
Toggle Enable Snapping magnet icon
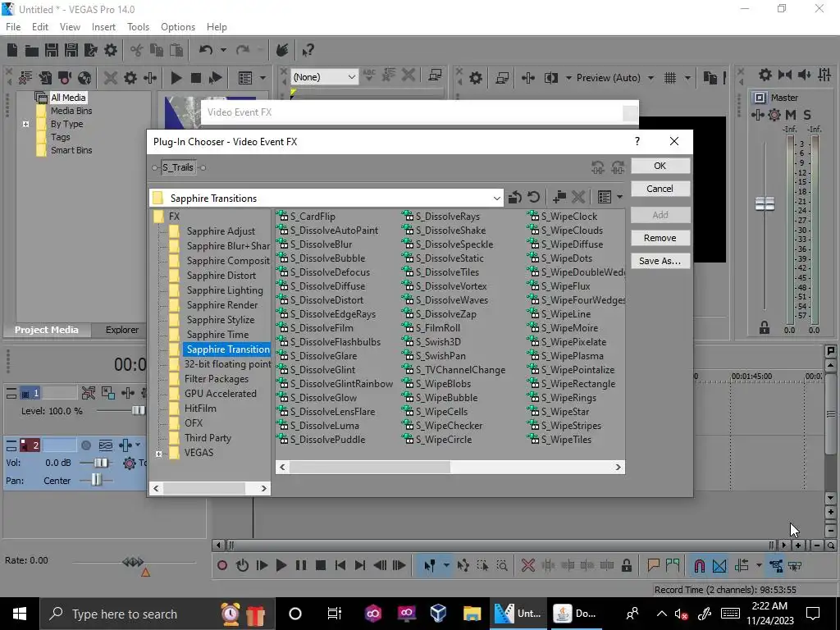click(x=699, y=565)
